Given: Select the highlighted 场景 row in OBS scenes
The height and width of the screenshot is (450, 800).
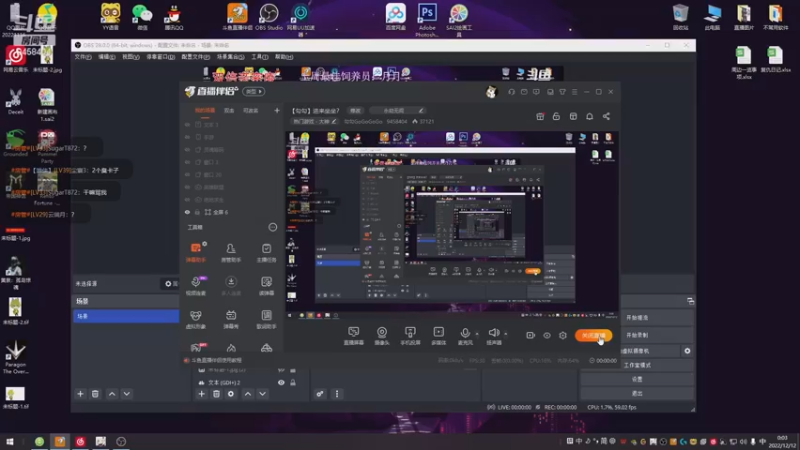Looking at the screenshot, I should 126,316.
